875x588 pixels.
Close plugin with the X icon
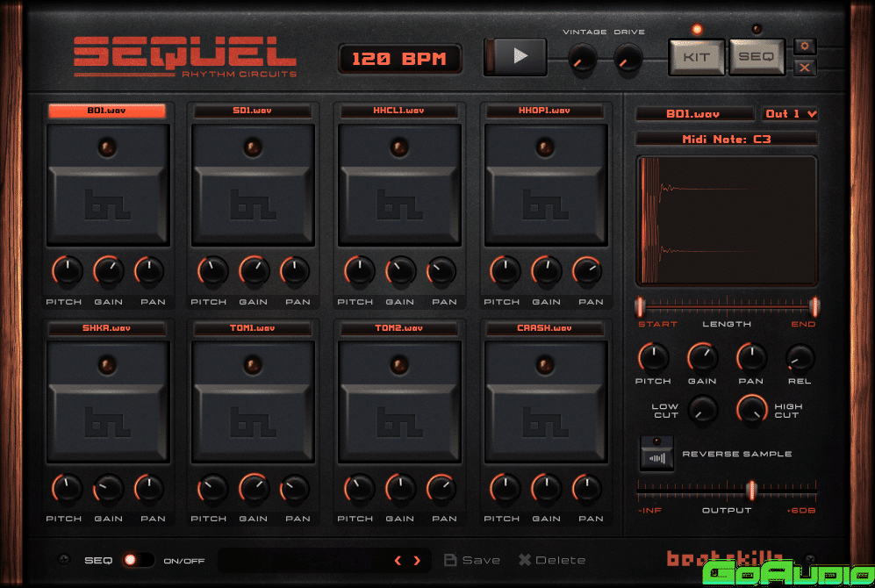coord(804,68)
